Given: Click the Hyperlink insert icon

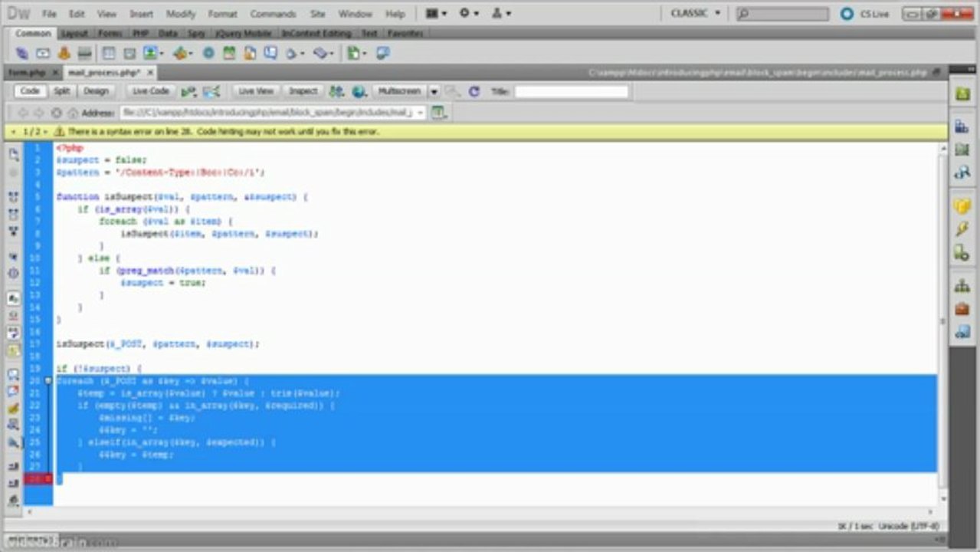Looking at the screenshot, I should click(x=21, y=53).
